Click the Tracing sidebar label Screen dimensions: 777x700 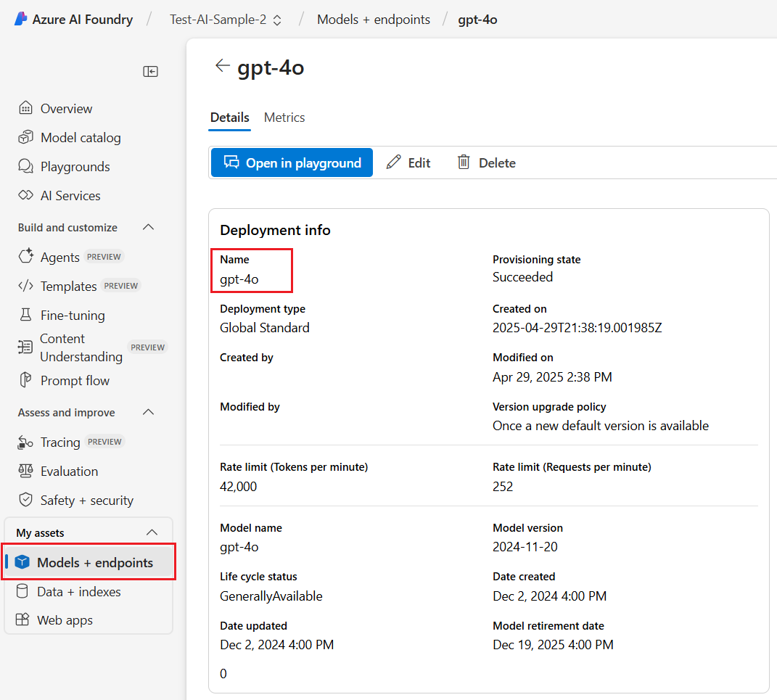point(60,442)
